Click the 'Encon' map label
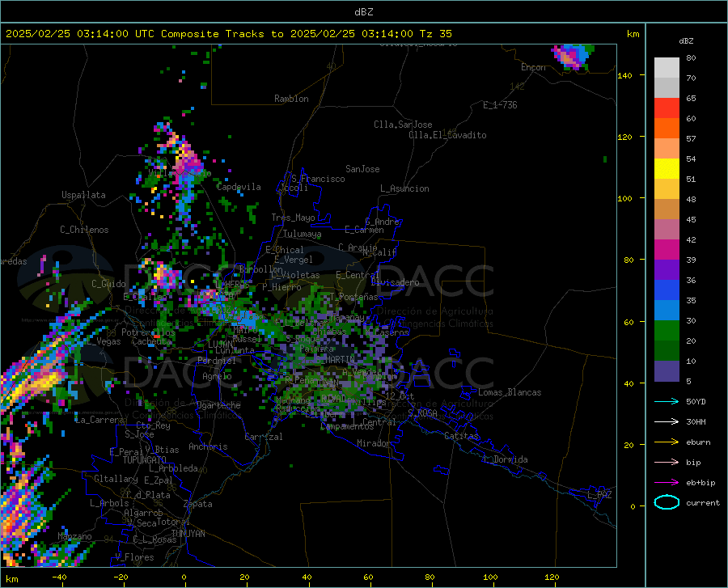Screen dimensions: 728x588 [533, 67]
